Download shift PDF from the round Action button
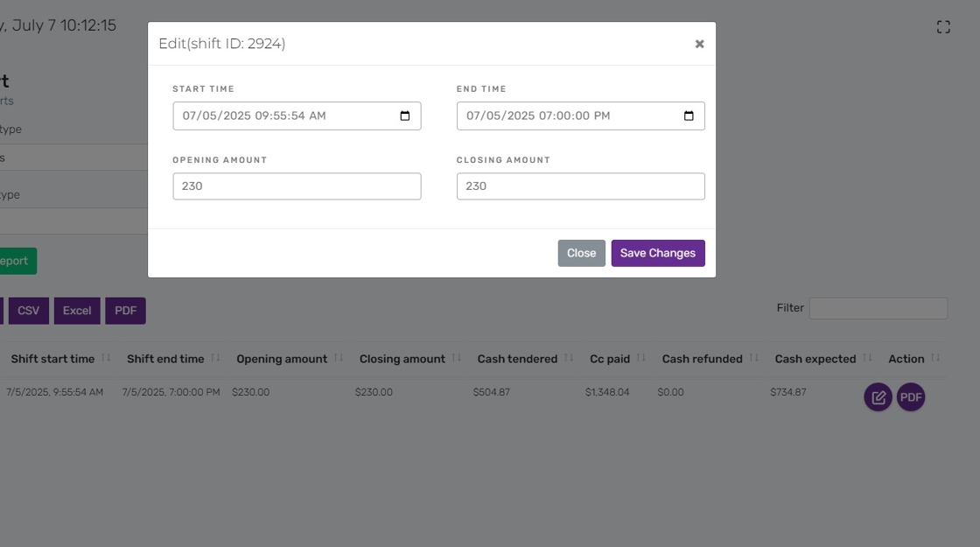The image size is (980, 547). click(x=911, y=397)
